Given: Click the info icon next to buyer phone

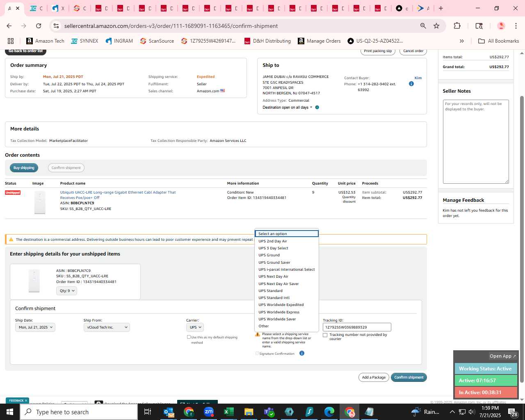Looking at the screenshot, I should click(x=411, y=84).
